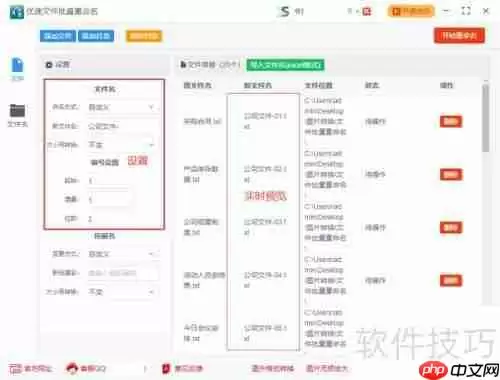Click the new file name input containing 公司文件-
The width and height of the screenshot is (500, 380).
click(x=122, y=126)
